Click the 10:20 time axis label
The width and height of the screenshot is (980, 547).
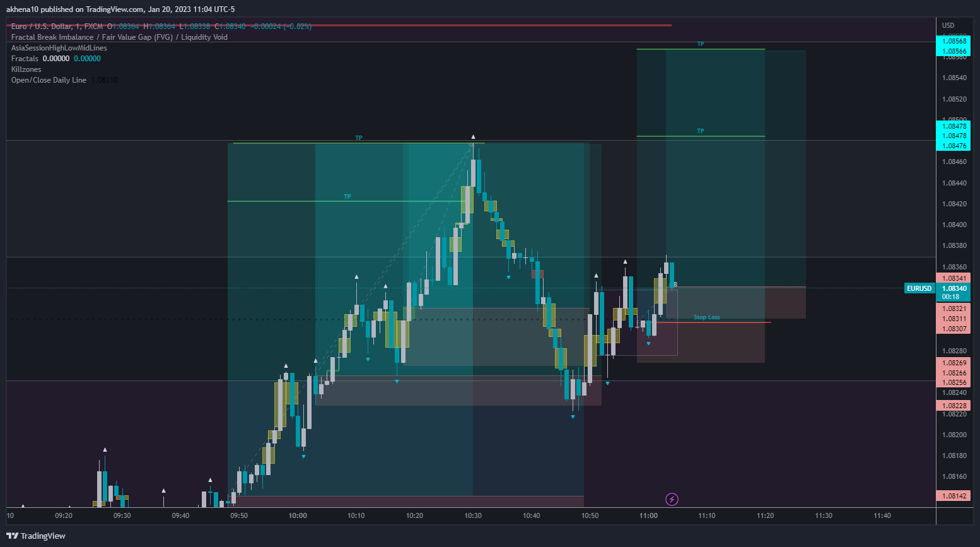point(414,515)
